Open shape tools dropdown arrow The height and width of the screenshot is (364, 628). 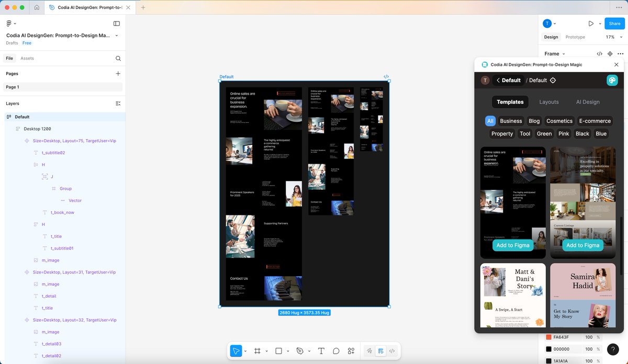[x=288, y=351]
